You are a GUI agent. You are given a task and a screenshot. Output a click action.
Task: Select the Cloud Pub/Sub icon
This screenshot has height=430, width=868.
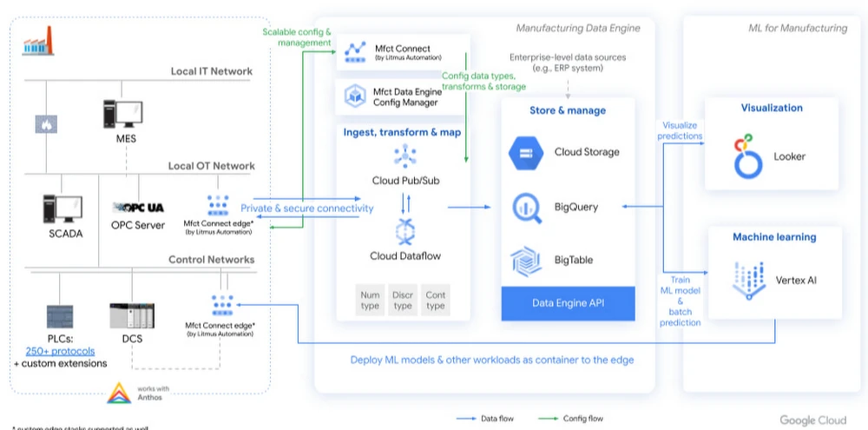click(x=404, y=156)
